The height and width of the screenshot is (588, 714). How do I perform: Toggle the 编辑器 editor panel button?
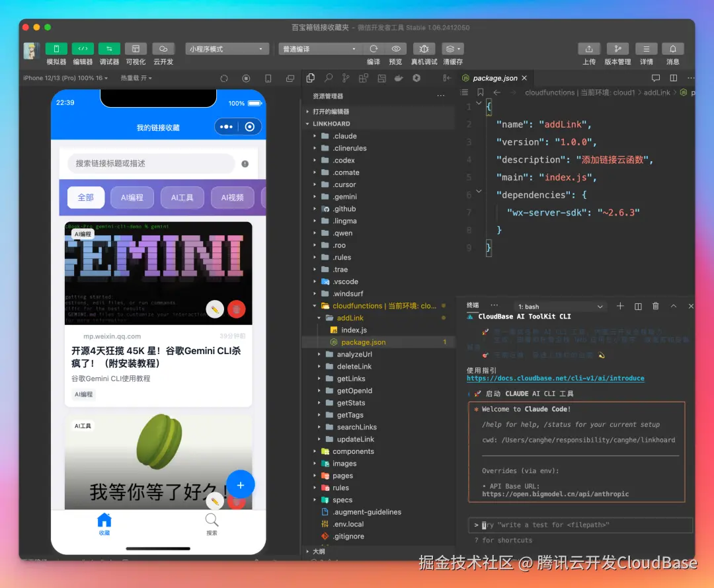tap(83, 49)
